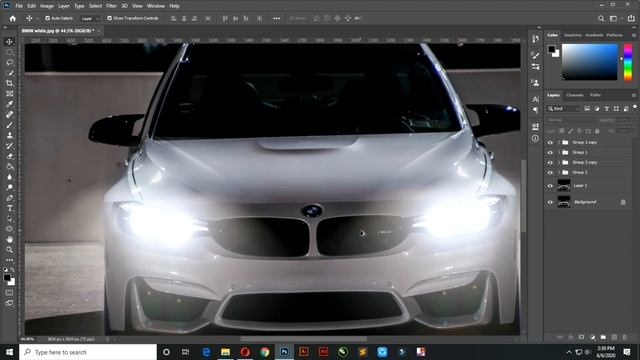The height and width of the screenshot is (360, 640).
Task: Open the Image menu
Action: (x=47, y=6)
